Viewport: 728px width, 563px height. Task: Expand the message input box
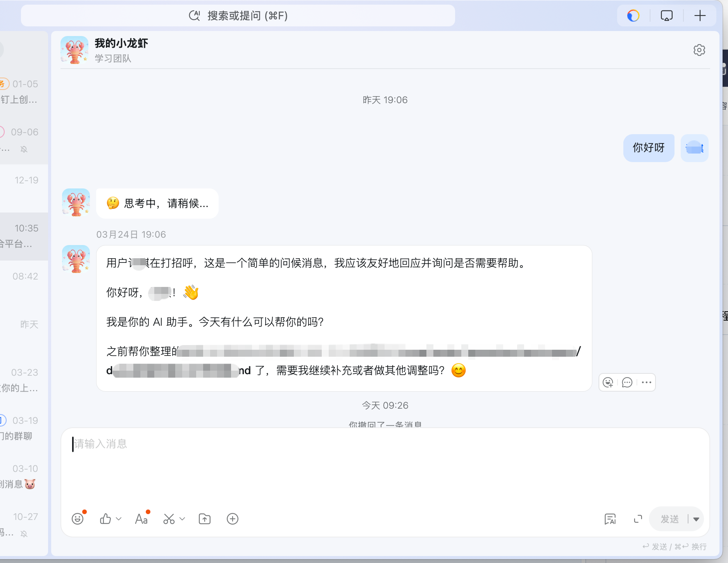(x=638, y=519)
